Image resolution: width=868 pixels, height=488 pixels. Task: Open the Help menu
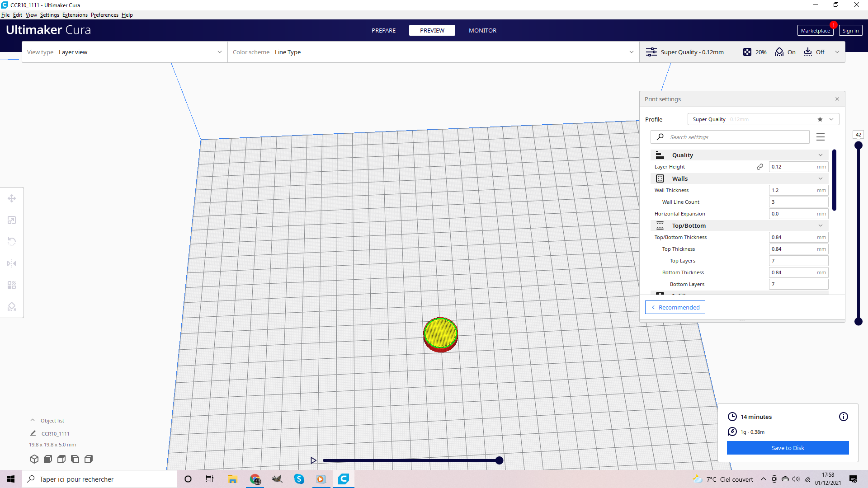click(x=127, y=15)
